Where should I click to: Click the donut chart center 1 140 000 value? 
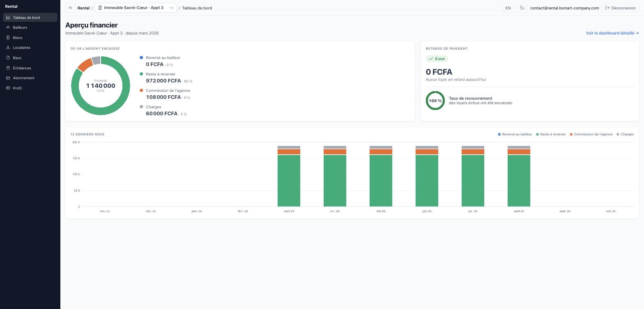tap(101, 86)
